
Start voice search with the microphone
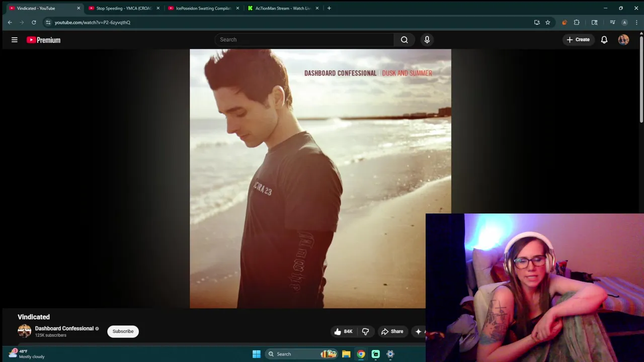tap(427, 40)
